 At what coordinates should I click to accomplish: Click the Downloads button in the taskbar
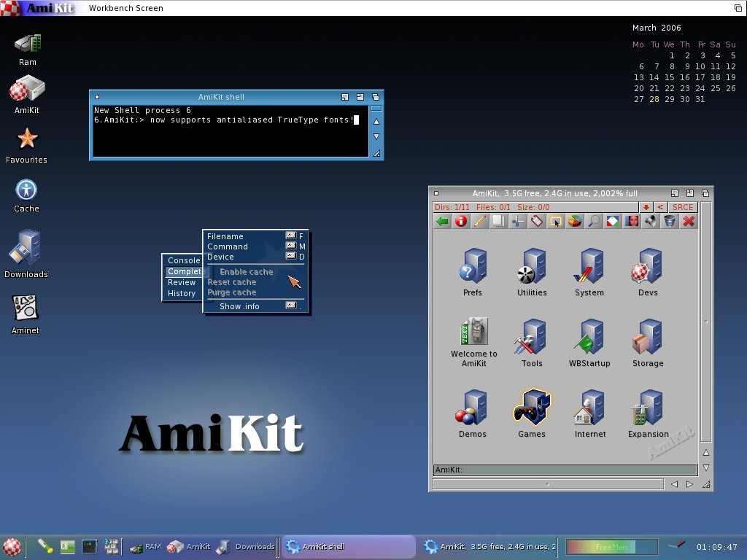click(x=246, y=547)
